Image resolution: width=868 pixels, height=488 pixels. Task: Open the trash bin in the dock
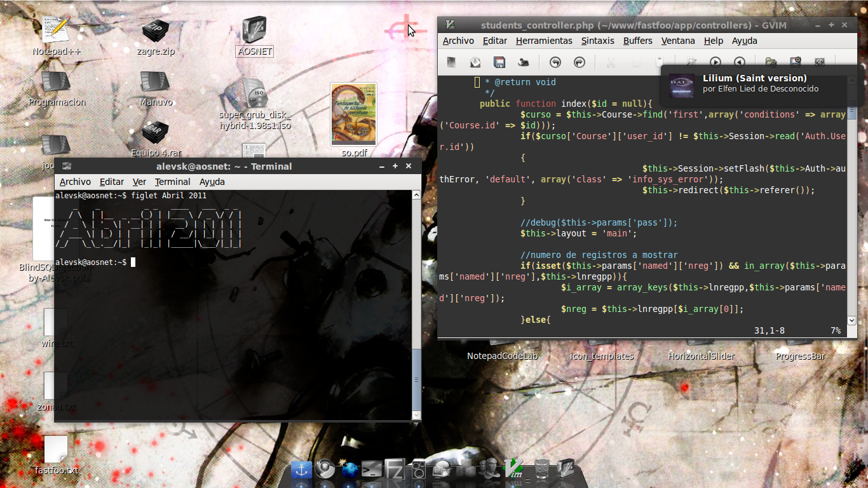[541, 470]
